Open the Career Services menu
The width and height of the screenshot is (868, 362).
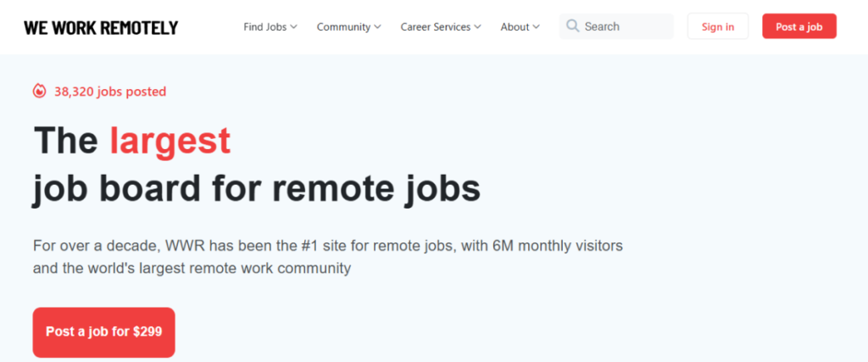(x=435, y=27)
